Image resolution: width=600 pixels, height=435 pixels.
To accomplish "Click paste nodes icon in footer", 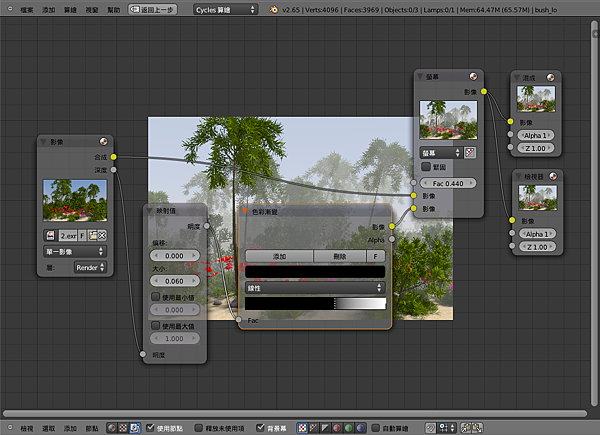I will [x=477, y=428].
